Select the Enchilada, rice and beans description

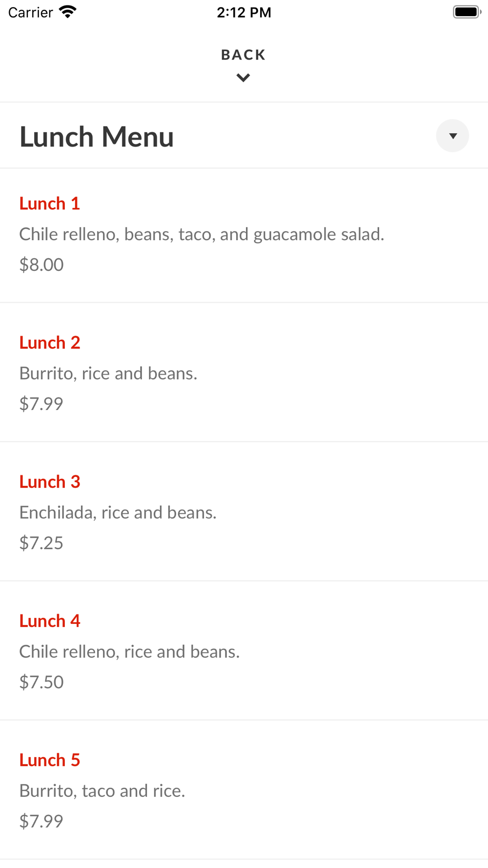118,513
